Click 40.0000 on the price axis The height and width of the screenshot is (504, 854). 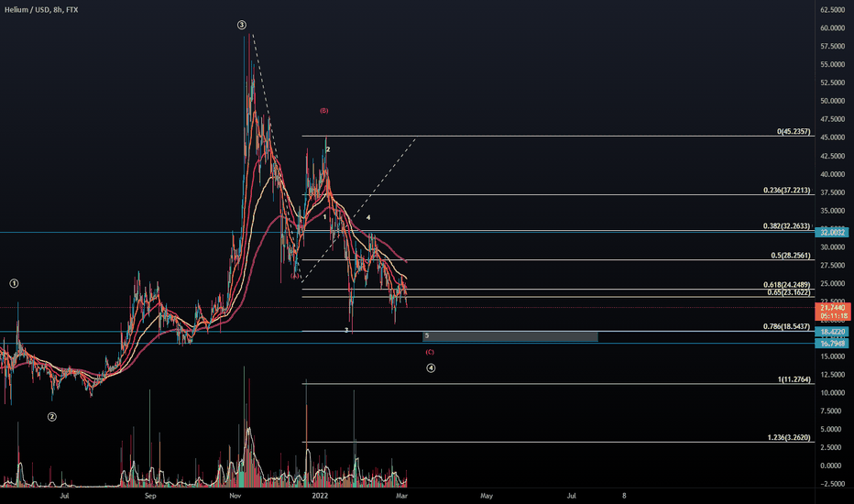click(x=833, y=174)
